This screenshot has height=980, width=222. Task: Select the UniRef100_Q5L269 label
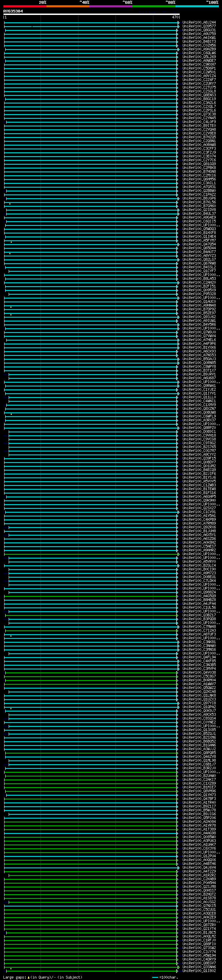(x=199, y=57)
